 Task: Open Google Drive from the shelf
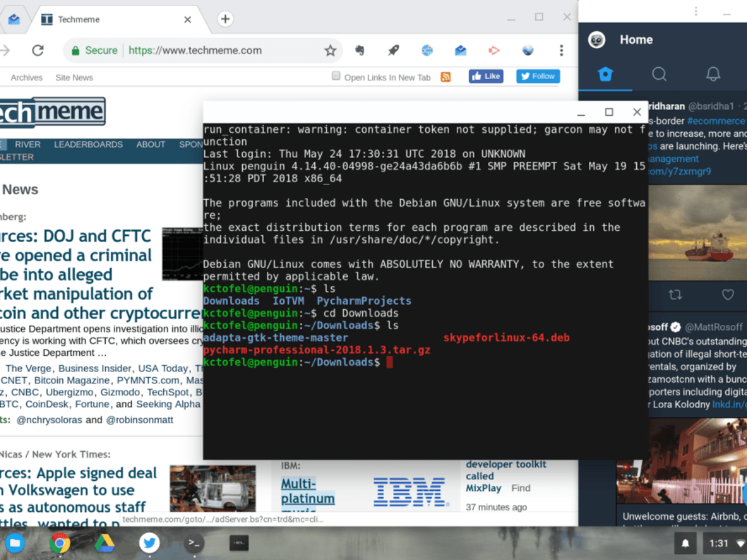click(105, 543)
